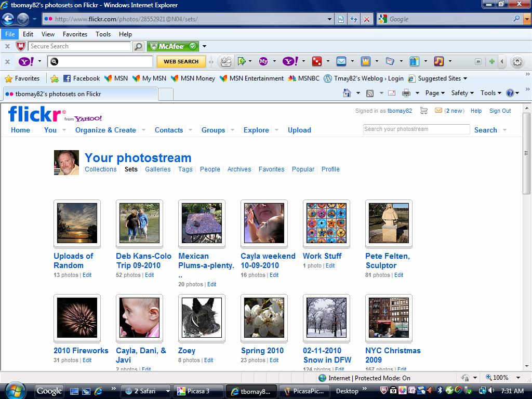Open the Pete Felten, Sculptor set thumbnail
532x399 pixels.
pos(389,223)
